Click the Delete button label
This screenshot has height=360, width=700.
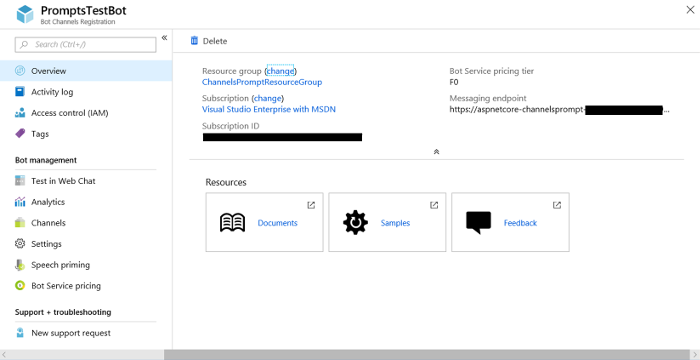(215, 41)
